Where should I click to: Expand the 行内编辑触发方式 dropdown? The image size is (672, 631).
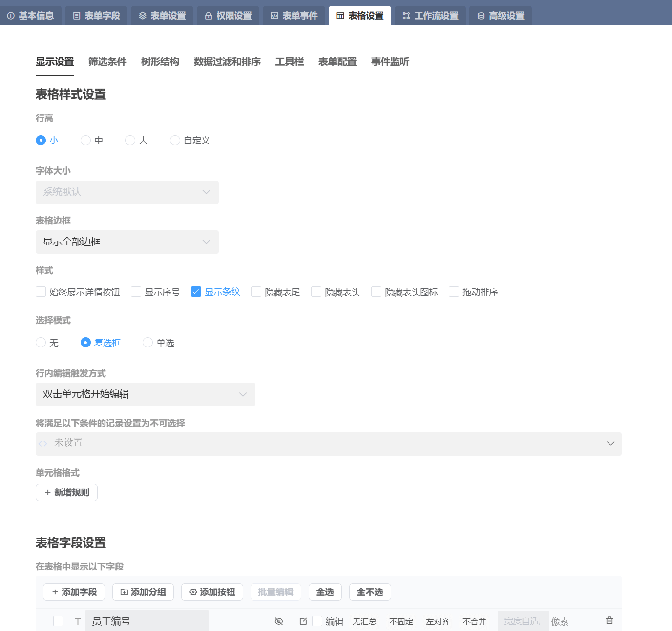(145, 394)
